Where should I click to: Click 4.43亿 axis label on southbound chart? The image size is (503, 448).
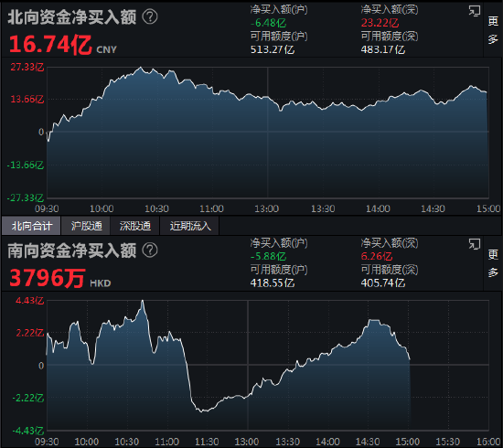(x=29, y=301)
